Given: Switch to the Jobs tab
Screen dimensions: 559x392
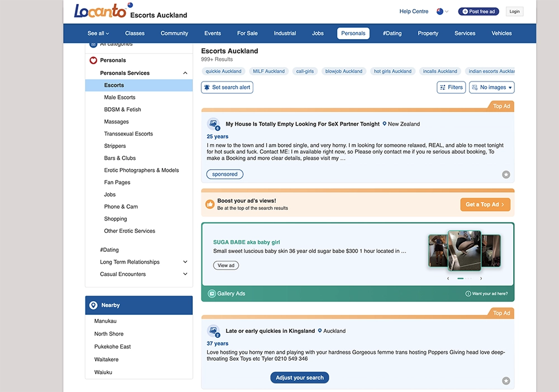Looking at the screenshot, I should click(x=318, y=34).
